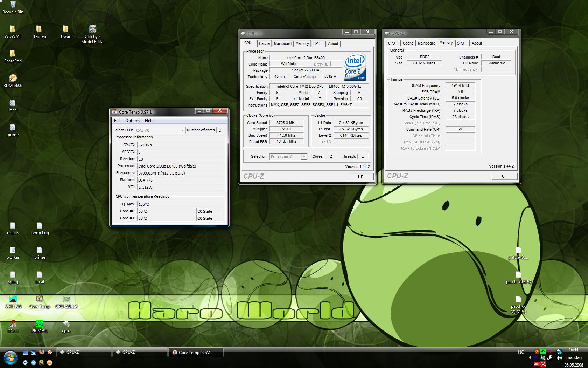This screenshot has width=588, height=368.
Task: Show hidden tray icons with the chevron
Action: (x=530, y=358)
